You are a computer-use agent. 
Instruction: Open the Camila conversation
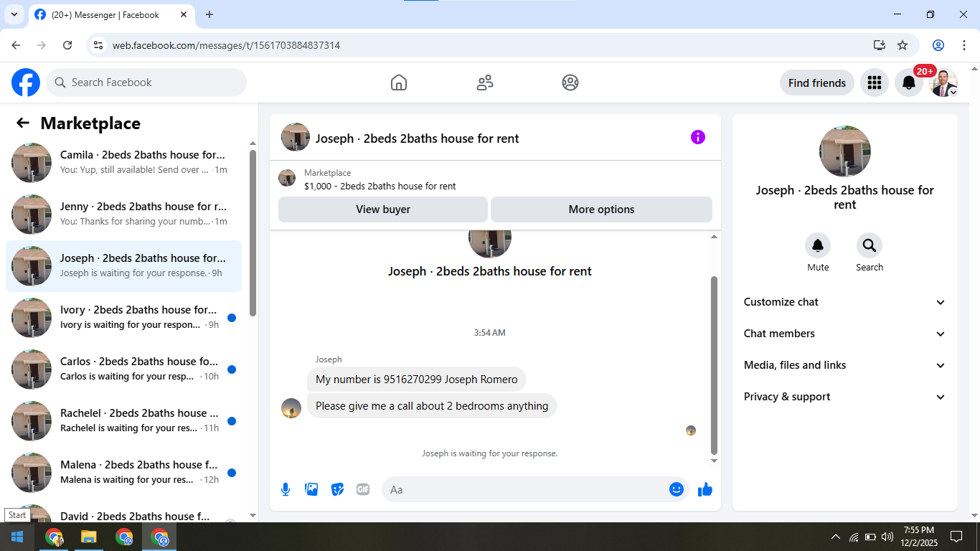123,163
